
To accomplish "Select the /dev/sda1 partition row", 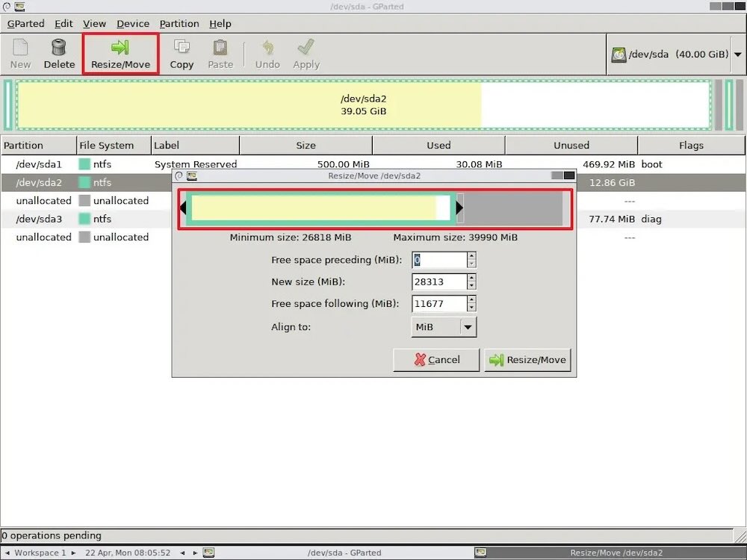I will click(39, 164).
